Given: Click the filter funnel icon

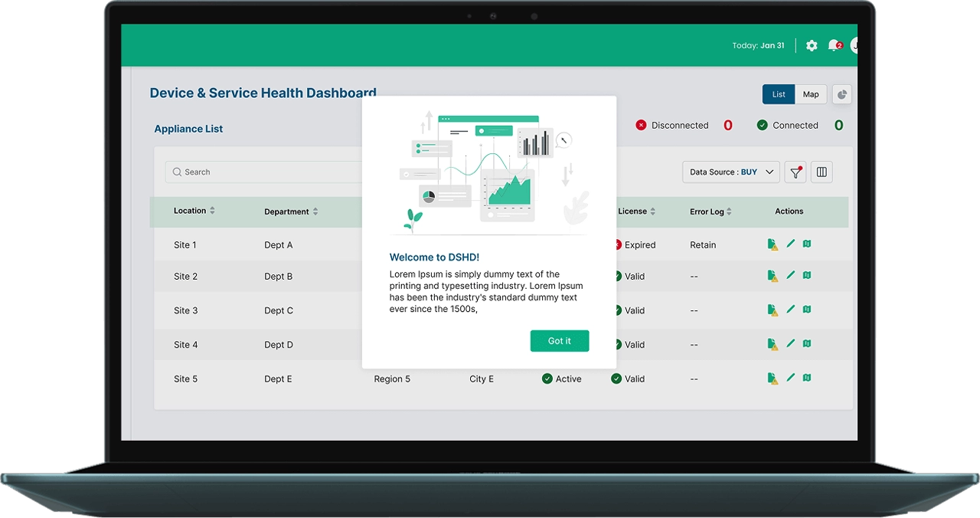Looking at the screenshot, I should point(796,172).
